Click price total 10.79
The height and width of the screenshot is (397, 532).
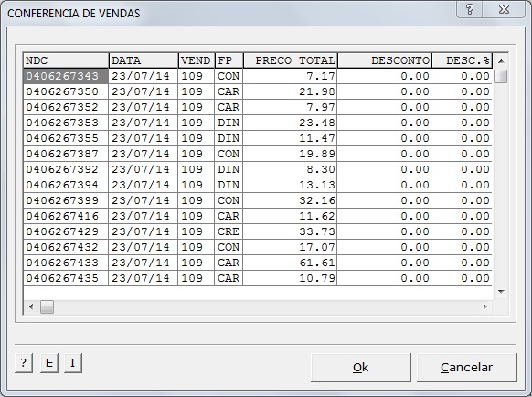click(290, 278)
